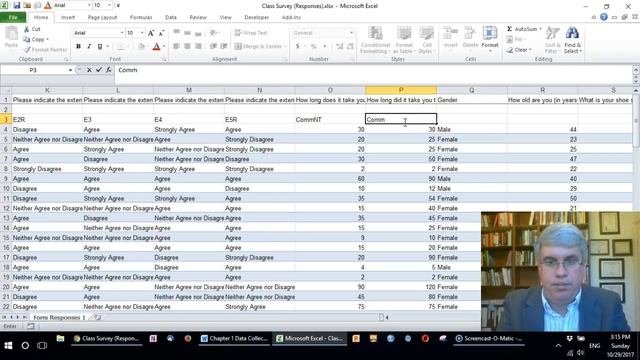The image size is (640, 360).
Task: Expand the Font Color dropdown arrow
Action: (x=164, y=47)
